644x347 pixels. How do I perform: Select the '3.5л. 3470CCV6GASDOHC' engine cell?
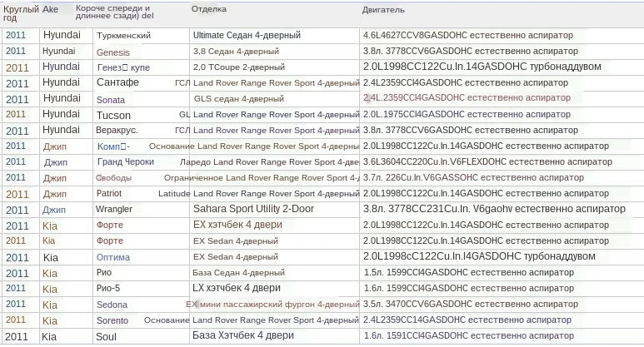[471, 305]
